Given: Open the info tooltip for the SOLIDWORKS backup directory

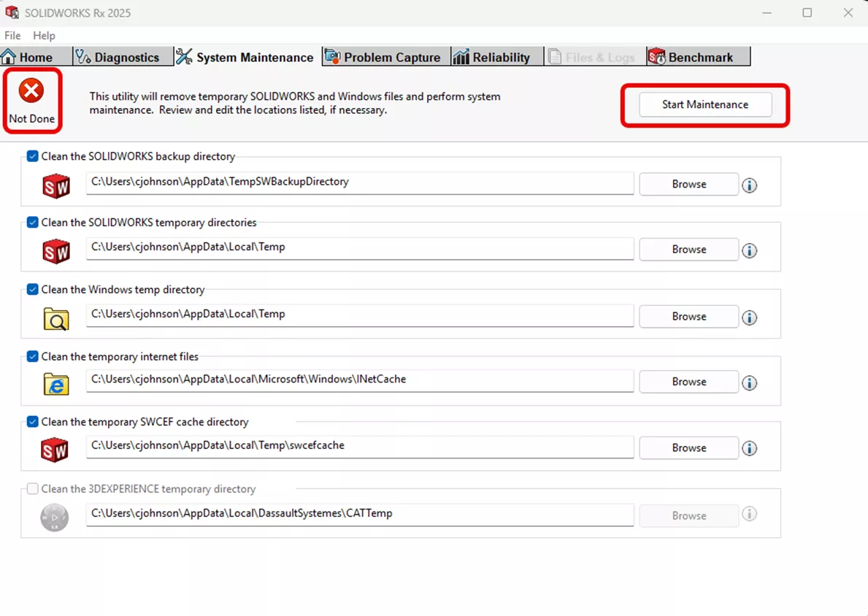Looking at the screenshot, I should pos(749,185).
